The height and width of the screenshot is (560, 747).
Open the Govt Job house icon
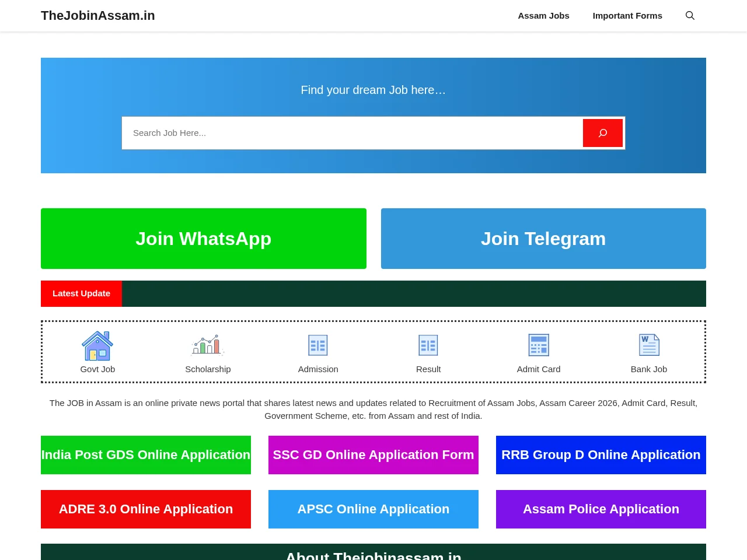click(97, 345)
